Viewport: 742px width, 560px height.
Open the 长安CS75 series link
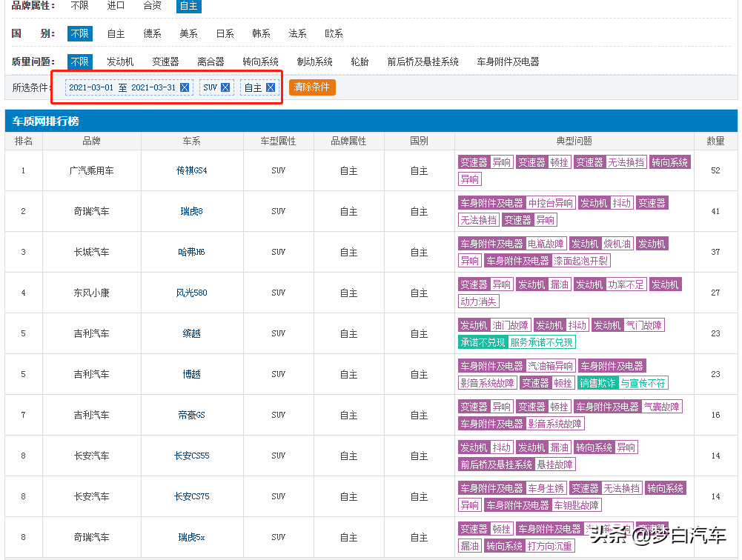(192, 496)
